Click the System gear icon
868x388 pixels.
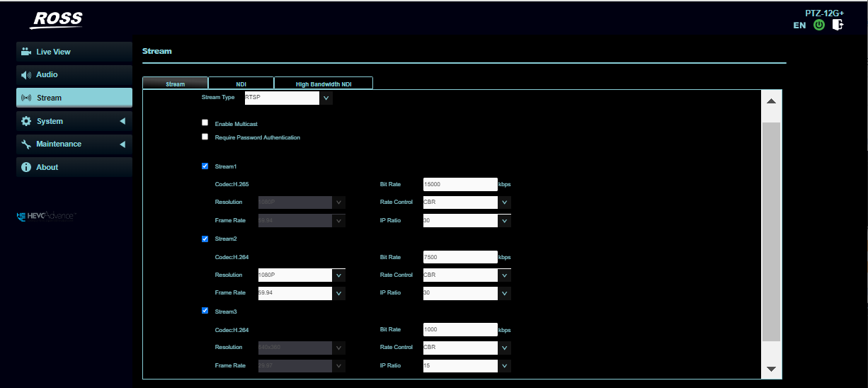click(26, 121)
